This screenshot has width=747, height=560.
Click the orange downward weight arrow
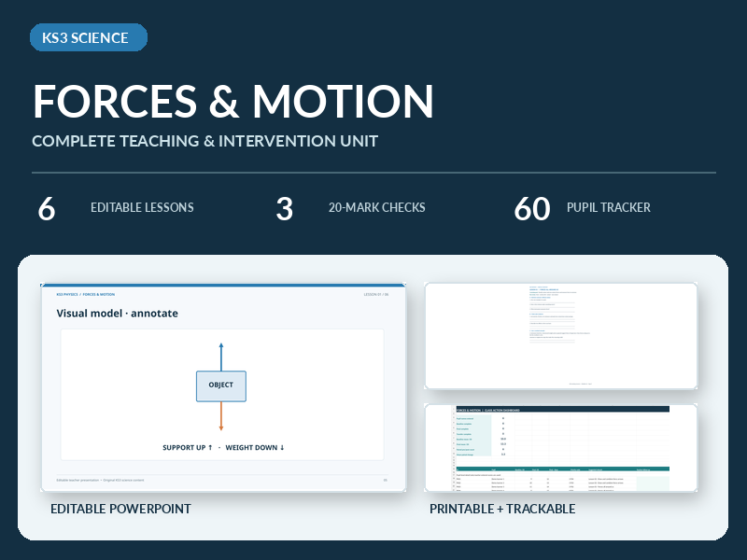pos(221,416)
